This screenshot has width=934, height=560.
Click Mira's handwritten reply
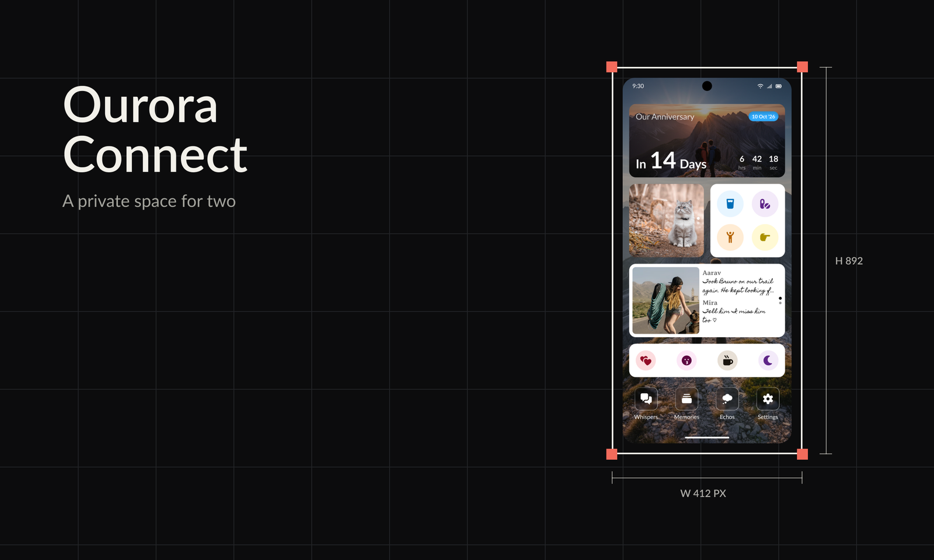(734, 316)
